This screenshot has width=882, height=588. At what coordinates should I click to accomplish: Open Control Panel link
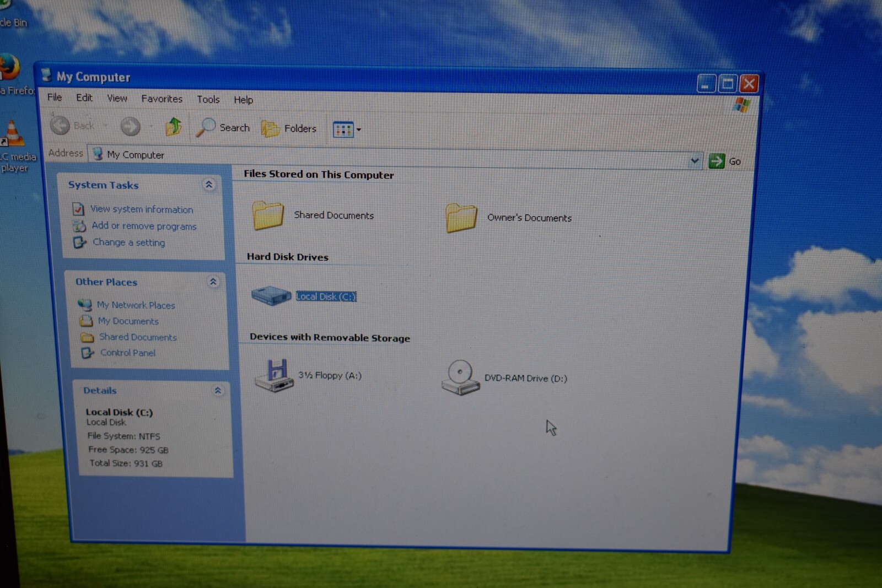[x=127, y=353]
